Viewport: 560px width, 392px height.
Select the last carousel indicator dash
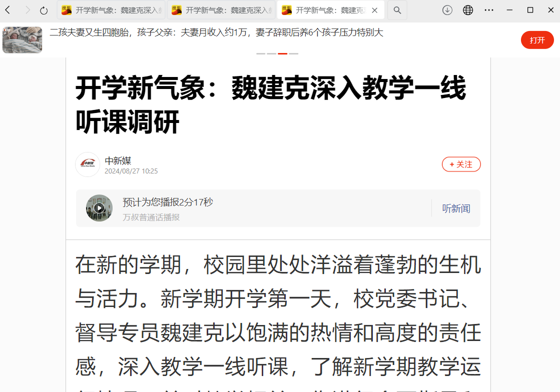pos(294,53)
